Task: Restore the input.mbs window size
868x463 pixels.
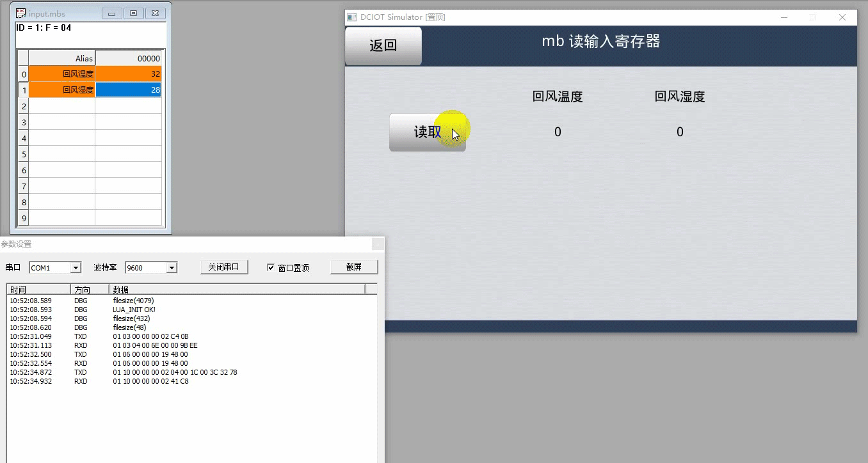Action: (134, 13)
